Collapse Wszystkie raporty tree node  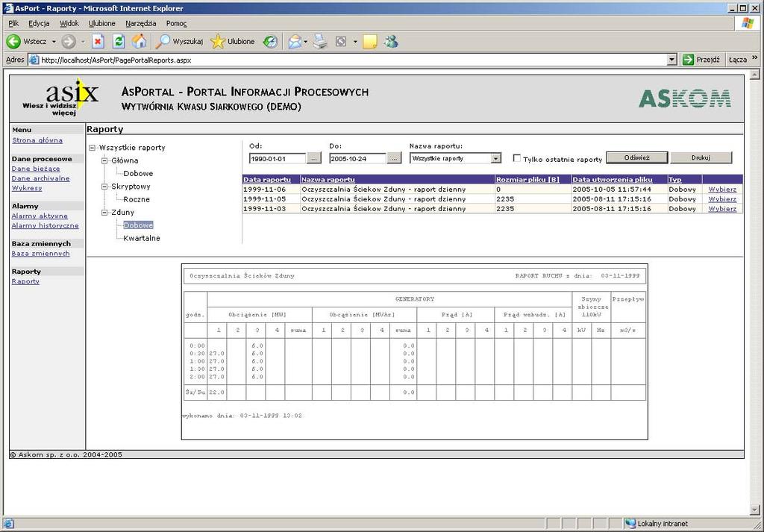point(92,148)
